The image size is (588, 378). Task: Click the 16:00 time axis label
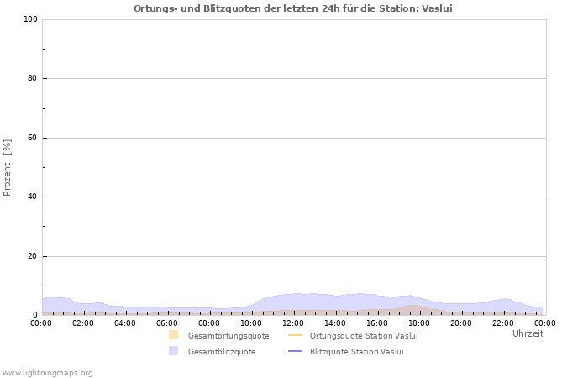(x=377, y=323)
